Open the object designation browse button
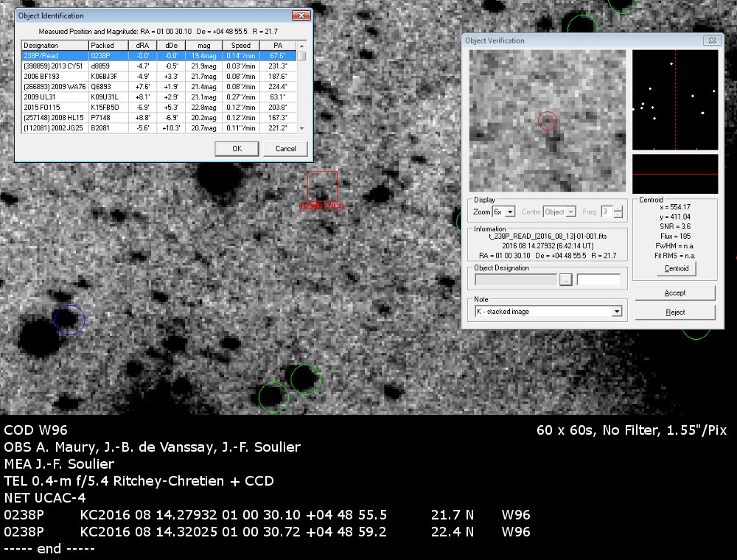The height and width of the screenshot is (560, 737). tap(566, 279)
